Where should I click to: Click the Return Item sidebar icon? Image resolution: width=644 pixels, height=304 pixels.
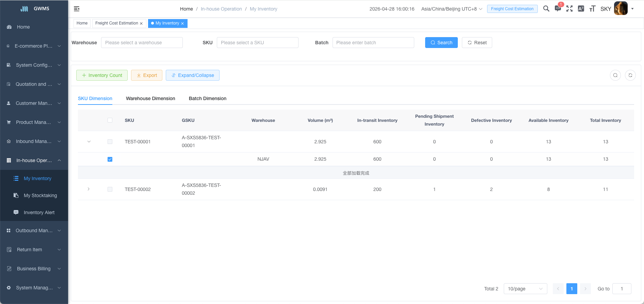tap(9, 250)
